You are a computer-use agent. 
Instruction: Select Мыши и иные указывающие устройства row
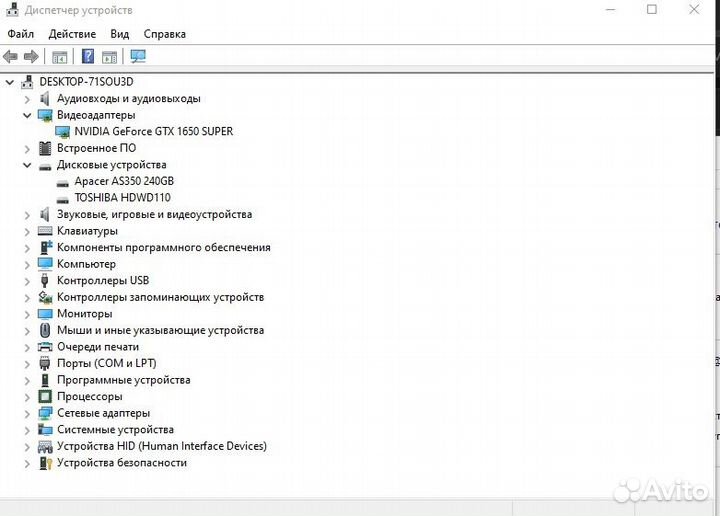(x=160, y=331)
